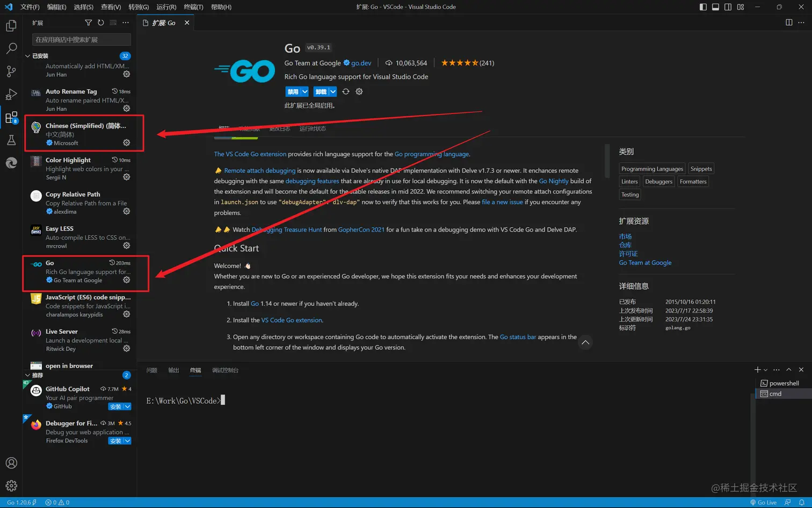Open the Extensions view in the activity bar

[x=11, y=118]
